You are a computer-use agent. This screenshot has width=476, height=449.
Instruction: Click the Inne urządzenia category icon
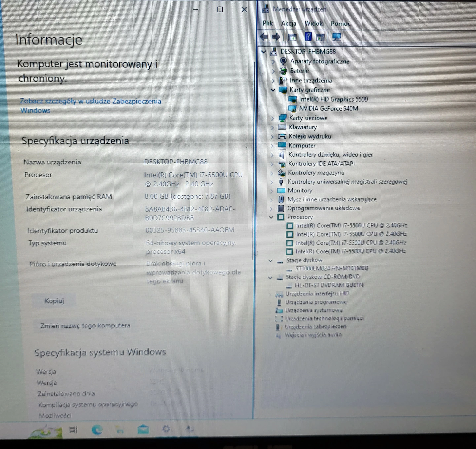[x=283, y=81]
